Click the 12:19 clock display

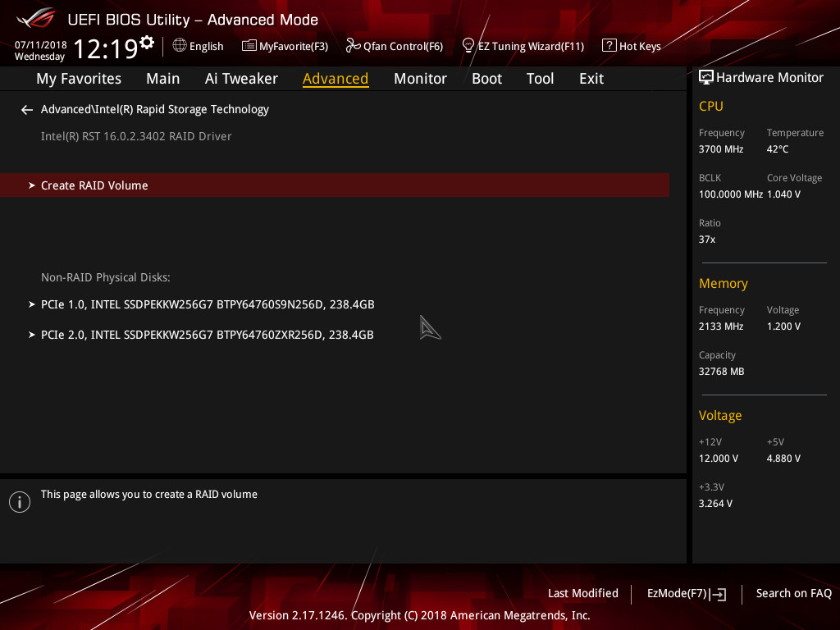point(106,49)
